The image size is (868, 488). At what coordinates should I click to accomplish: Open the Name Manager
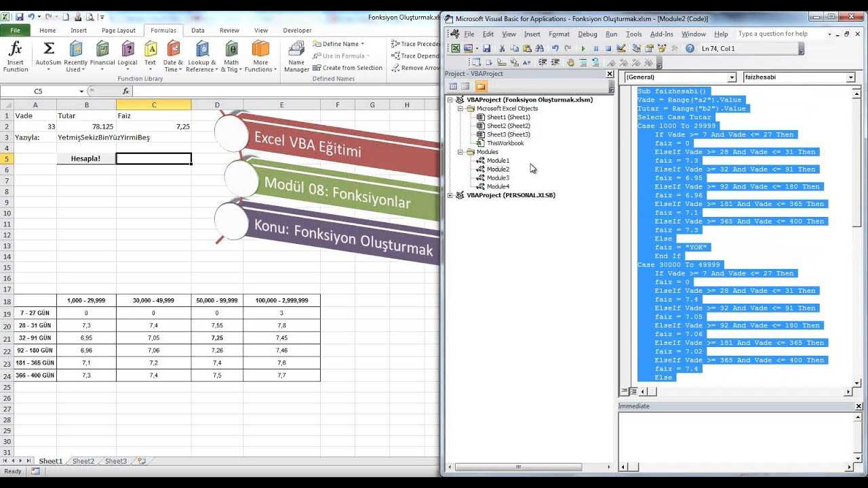click(296, 57)
